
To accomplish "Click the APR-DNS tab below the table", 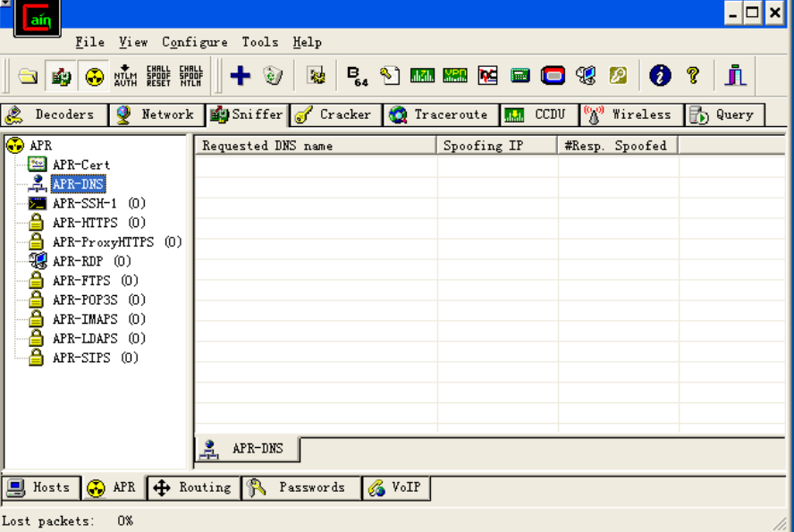I will coord(247,449).
